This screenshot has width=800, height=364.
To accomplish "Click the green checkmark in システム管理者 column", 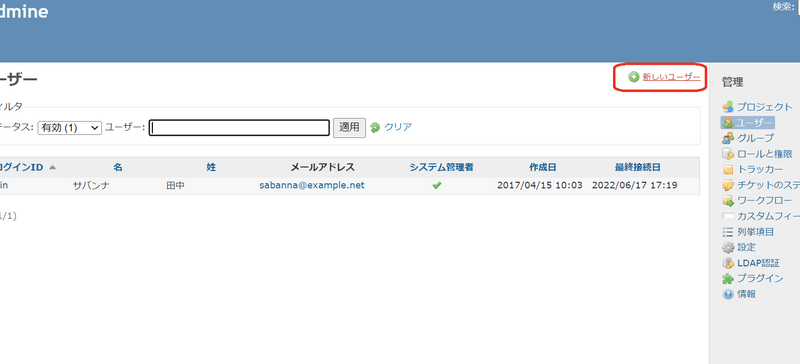I will click(x=437, y=186).
